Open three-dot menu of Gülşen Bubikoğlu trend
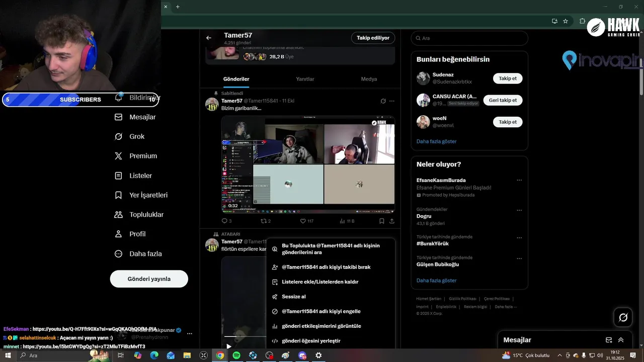644x362 pixels. point(519,258)
